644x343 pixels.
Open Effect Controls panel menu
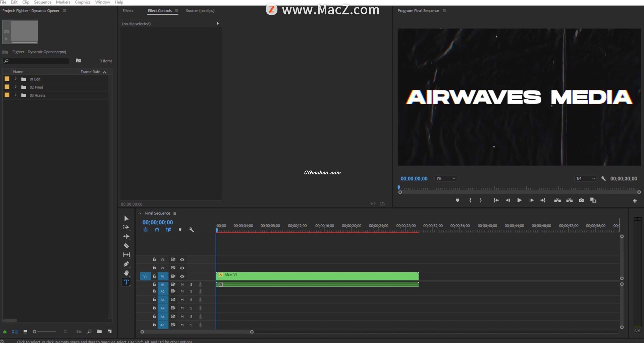click(x=176, y=11)
